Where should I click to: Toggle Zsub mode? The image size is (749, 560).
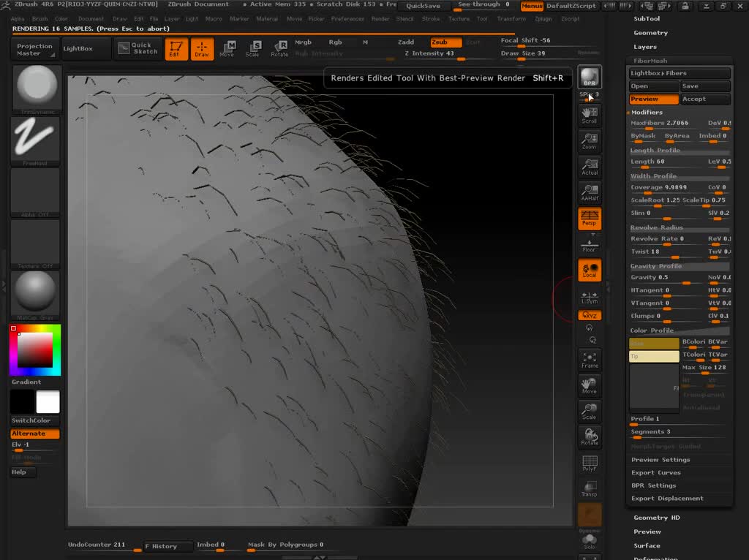coord(445,42)
